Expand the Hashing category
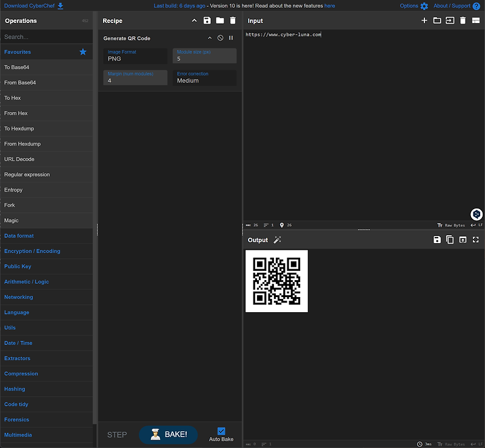The width and height of the screenshot is (485, 448). pos(47,389)
